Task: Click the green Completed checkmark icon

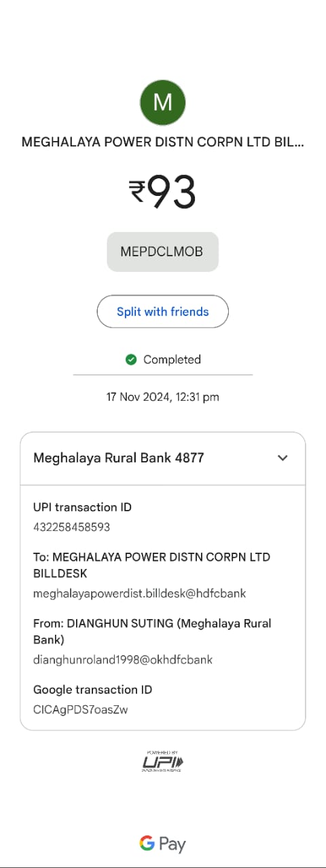Action: (x=131, y=359)
